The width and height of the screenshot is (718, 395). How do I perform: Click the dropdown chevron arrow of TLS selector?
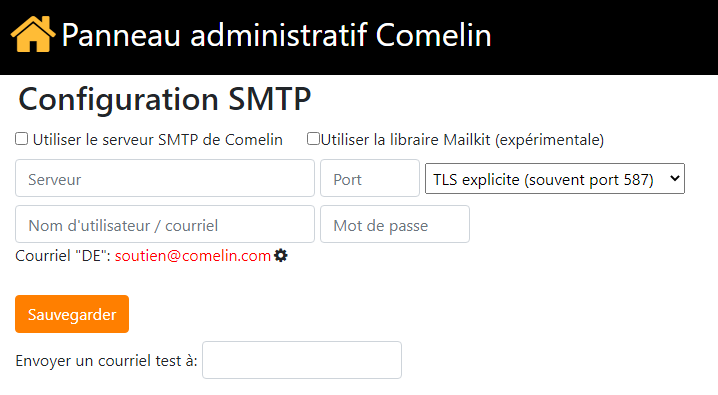point(674,179)
